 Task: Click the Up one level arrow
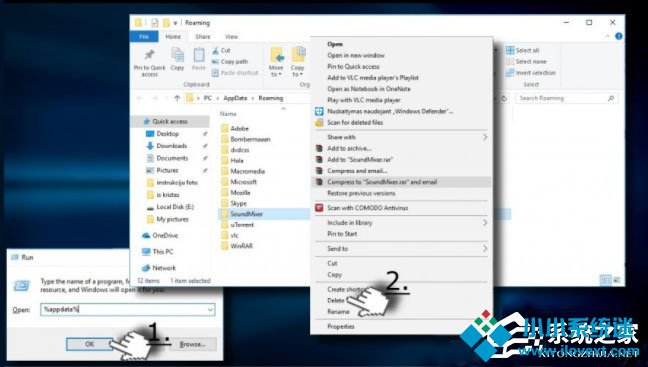point(177,98)
